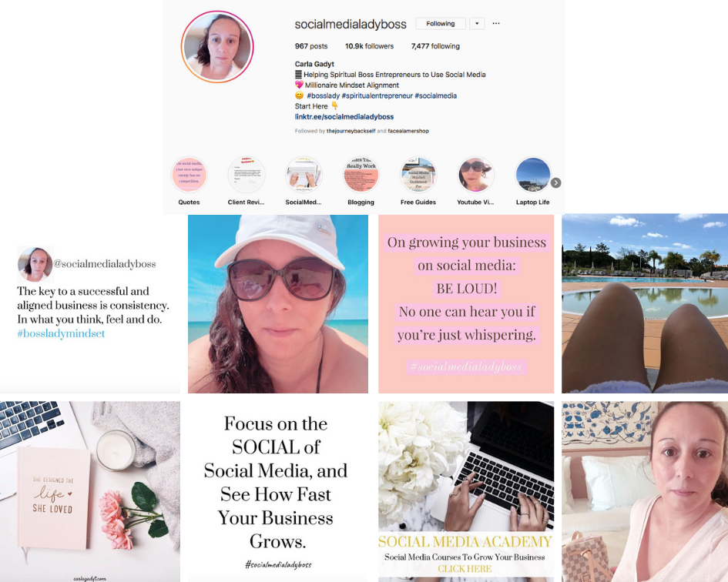Open the Blogging story highlight
Screen dimensions: 728x582
(361, 175)
